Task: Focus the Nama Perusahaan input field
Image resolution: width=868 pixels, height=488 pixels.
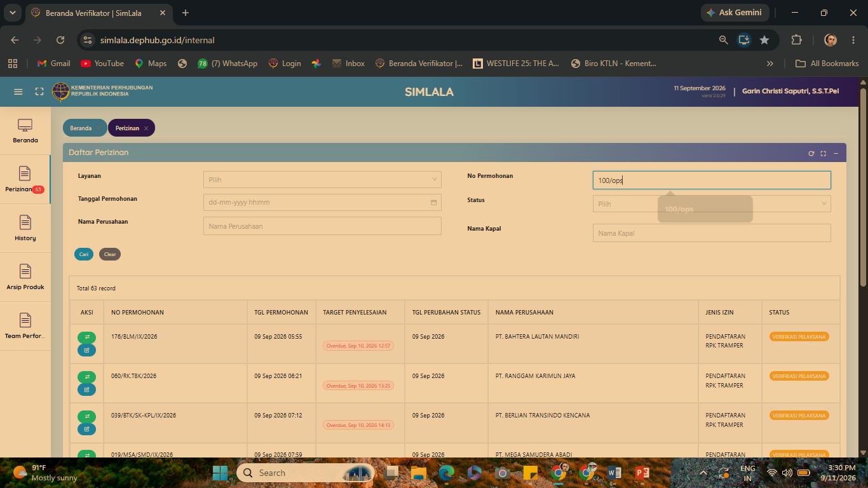Action: 322,226
